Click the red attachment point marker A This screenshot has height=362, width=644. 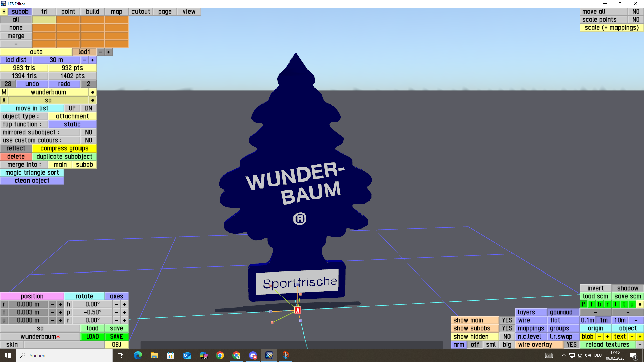coord(297,310)
